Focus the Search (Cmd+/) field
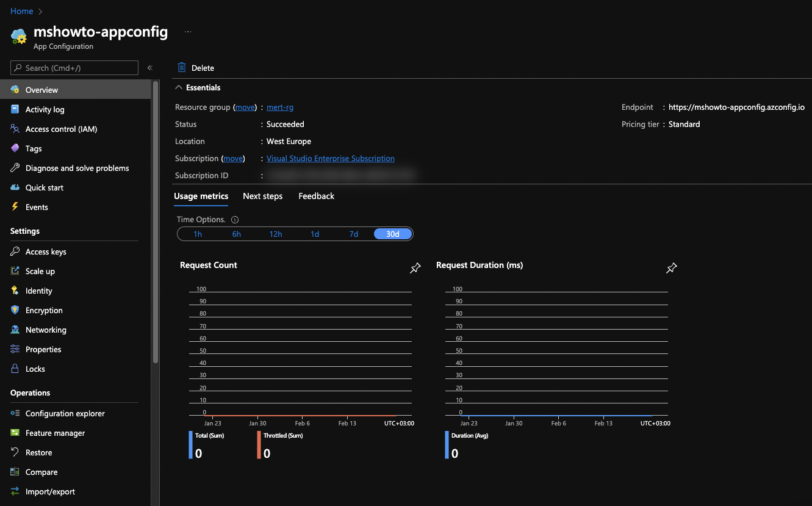Screen dimensions: 812x506 point(74,68)
